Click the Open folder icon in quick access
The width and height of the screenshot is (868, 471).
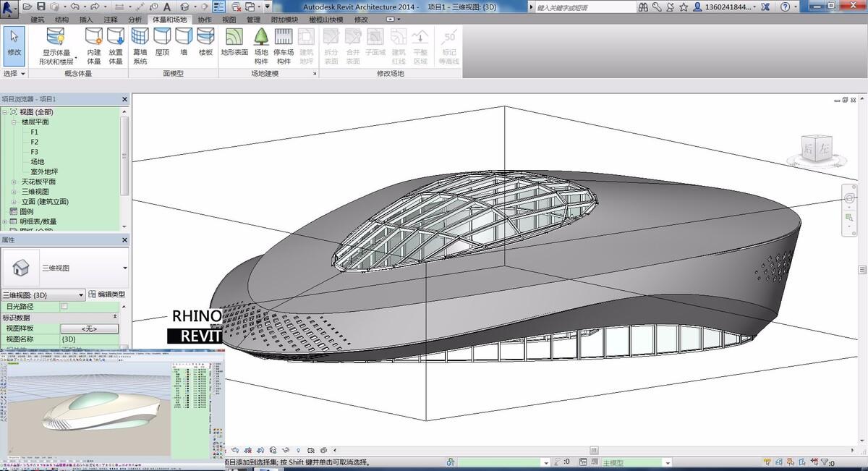(27, 7)
